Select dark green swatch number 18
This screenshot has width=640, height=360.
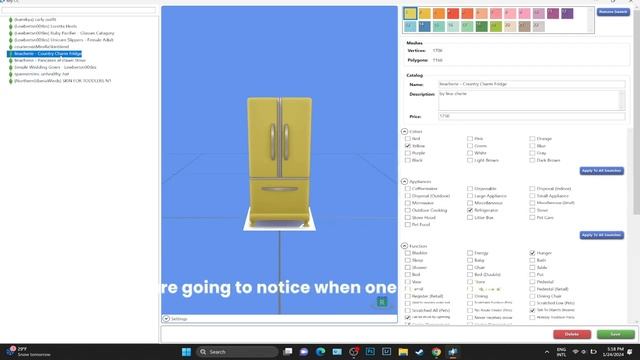481,27
